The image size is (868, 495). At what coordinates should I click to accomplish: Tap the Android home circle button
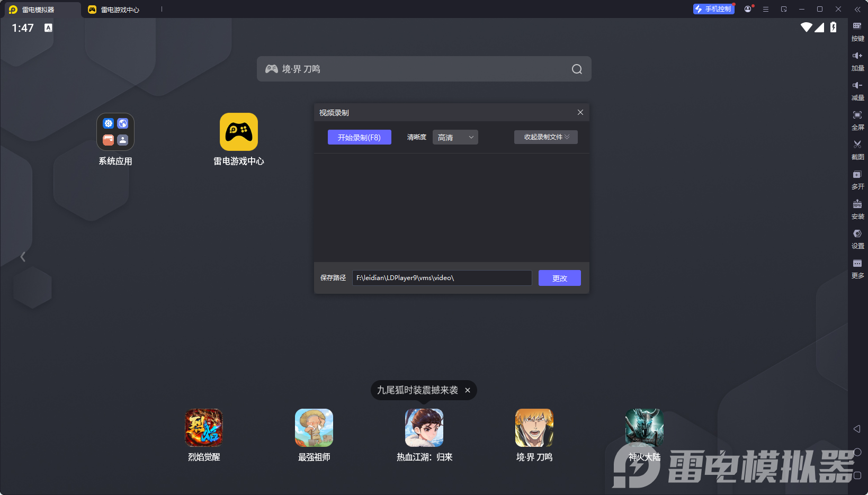[857, 452]
